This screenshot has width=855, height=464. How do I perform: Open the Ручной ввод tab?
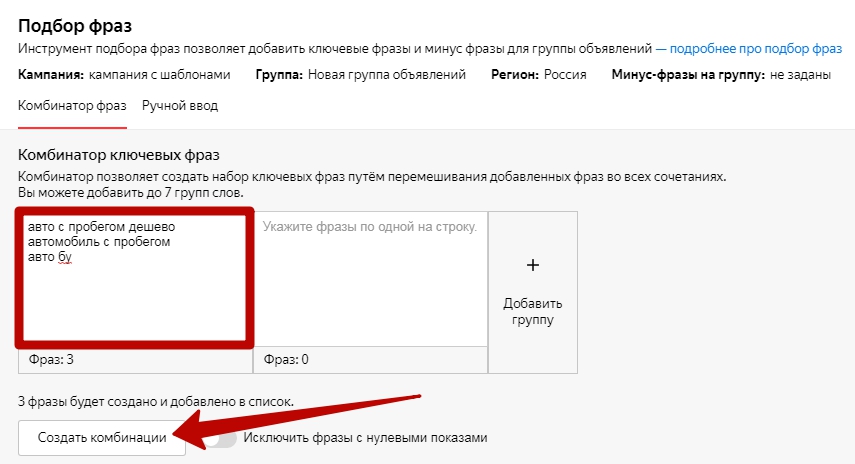point(180,105)
